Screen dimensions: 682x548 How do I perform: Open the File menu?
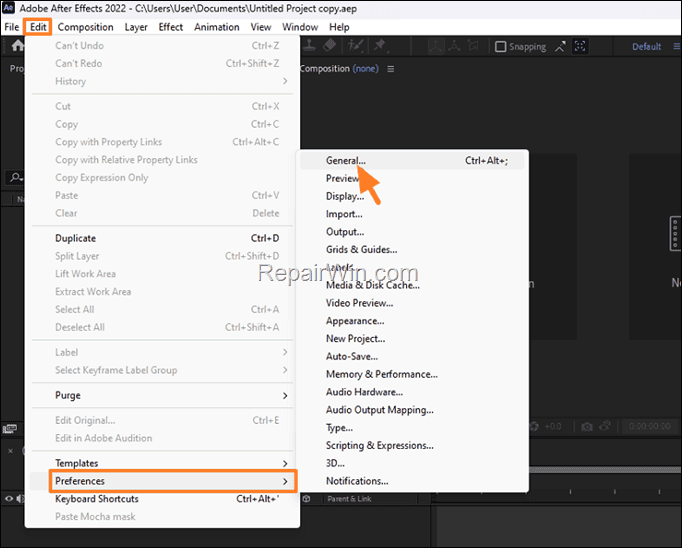coord(12,27)
